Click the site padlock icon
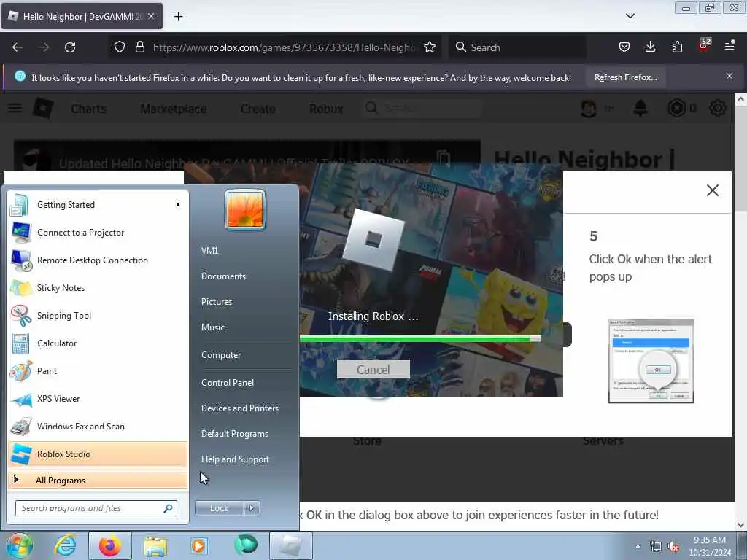747x560 pixels. click(x=139, y=47)
